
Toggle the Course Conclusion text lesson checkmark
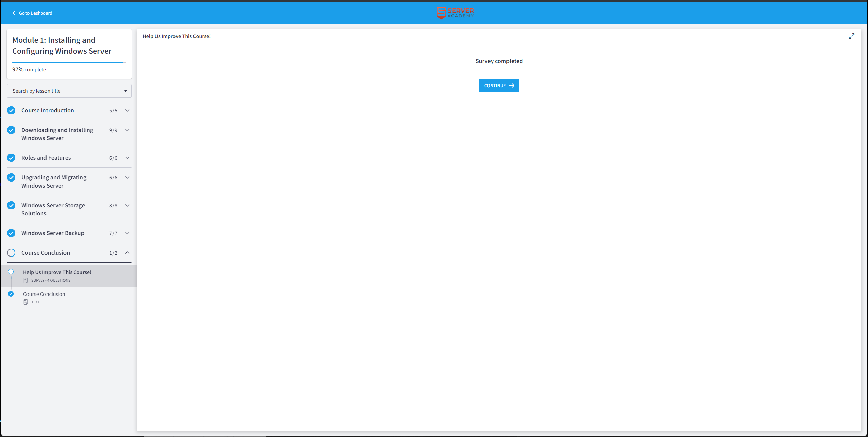[x=11, y=294]
